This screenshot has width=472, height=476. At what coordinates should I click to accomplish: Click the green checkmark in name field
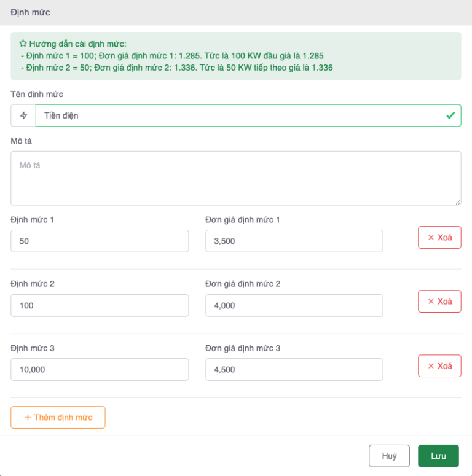pyautogui.click(x=450, y=115)
